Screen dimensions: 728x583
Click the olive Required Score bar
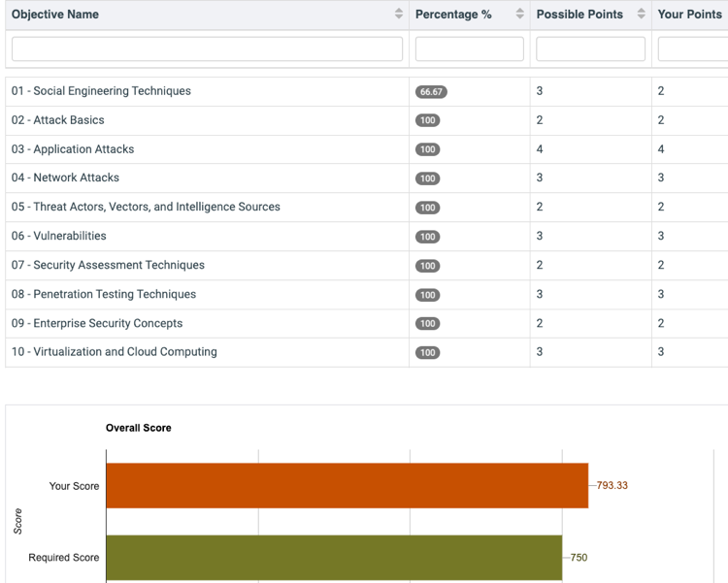pyautogui.click(x=333, y=558)
